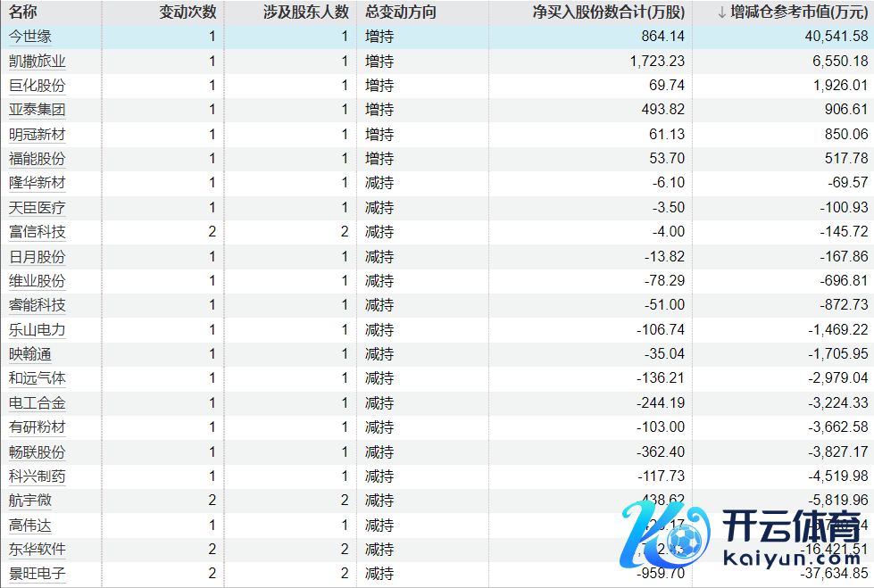The width and height of the screenshot is (874, 588).
Task: Select the 亚泰集团 link
Action: tap(37, 110)
